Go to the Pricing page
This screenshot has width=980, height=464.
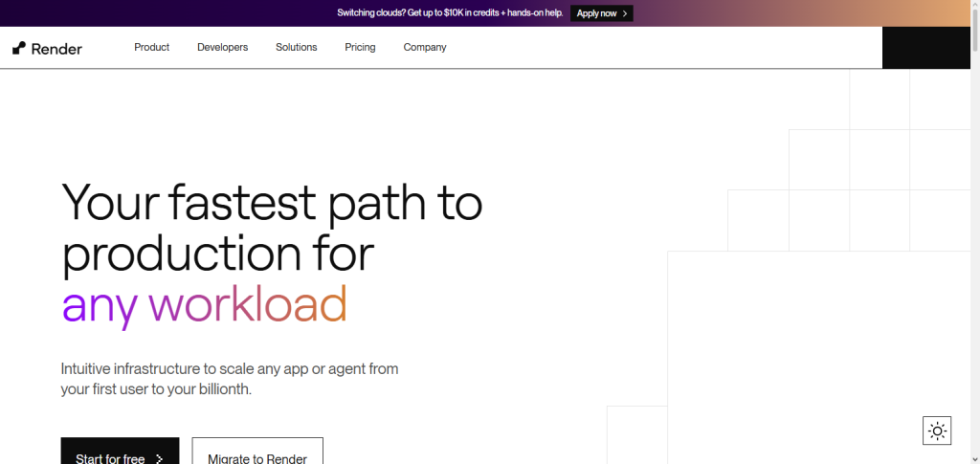coord(360,48)
